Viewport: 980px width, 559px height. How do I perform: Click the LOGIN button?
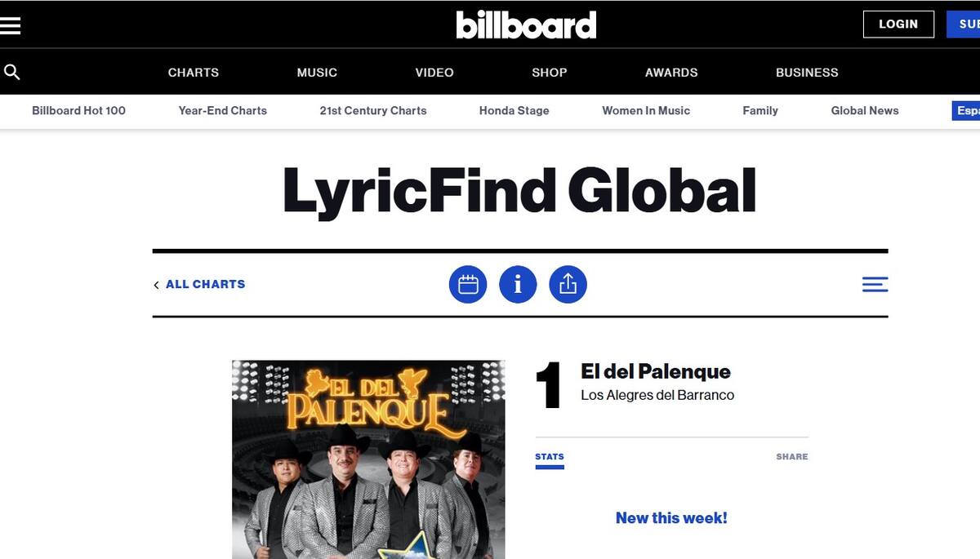[x=898, y=24]
